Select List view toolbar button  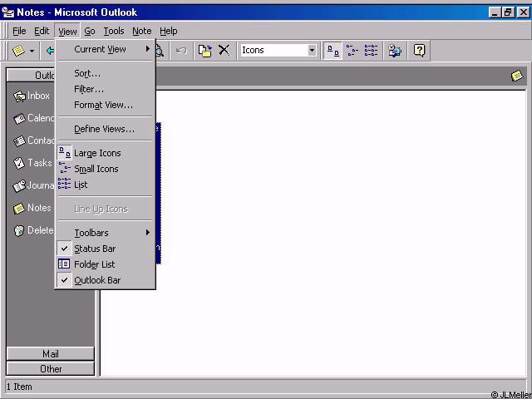(371, 51)
